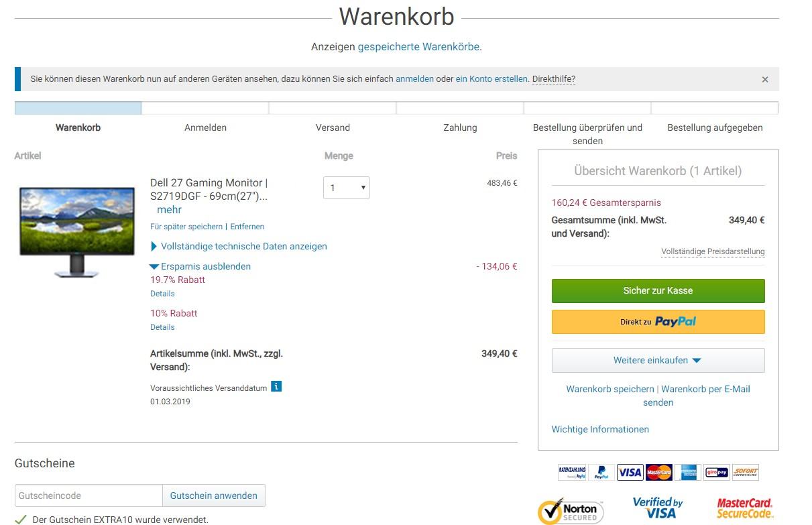Click the 01.03.2019 shipping date

coord(170,402)
